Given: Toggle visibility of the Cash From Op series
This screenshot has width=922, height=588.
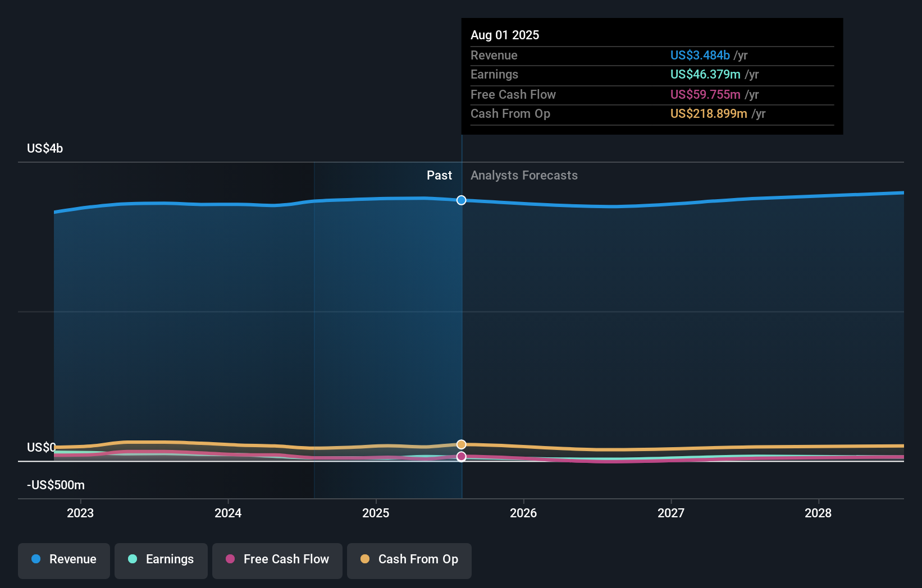Looking at the screenshot, I should (409, 559).
